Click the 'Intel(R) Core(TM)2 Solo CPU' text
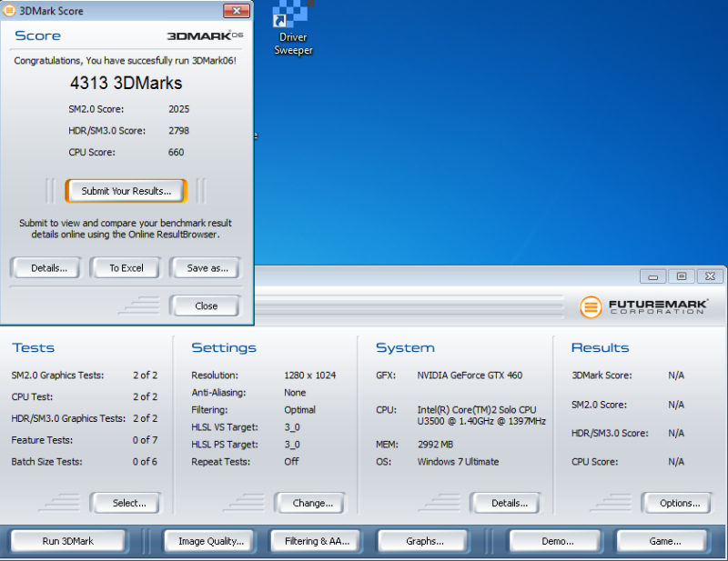Viewport: 728px width, 561px height. (x=476, y=410)
